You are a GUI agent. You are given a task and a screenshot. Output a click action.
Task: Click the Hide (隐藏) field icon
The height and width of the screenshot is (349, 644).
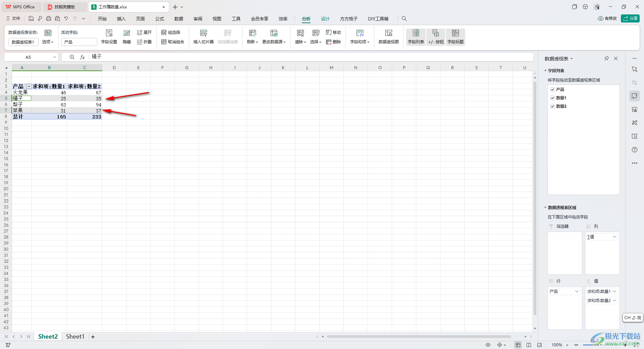point(127,37)
